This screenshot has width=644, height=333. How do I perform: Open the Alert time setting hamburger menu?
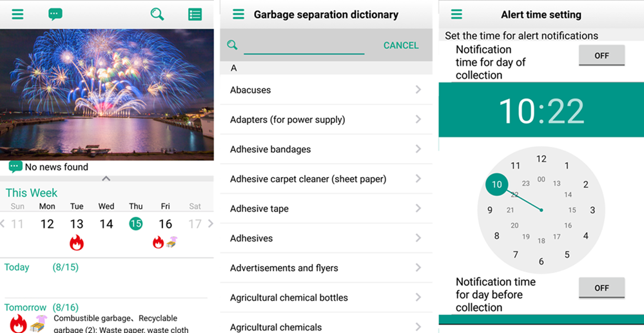(456, 14)
